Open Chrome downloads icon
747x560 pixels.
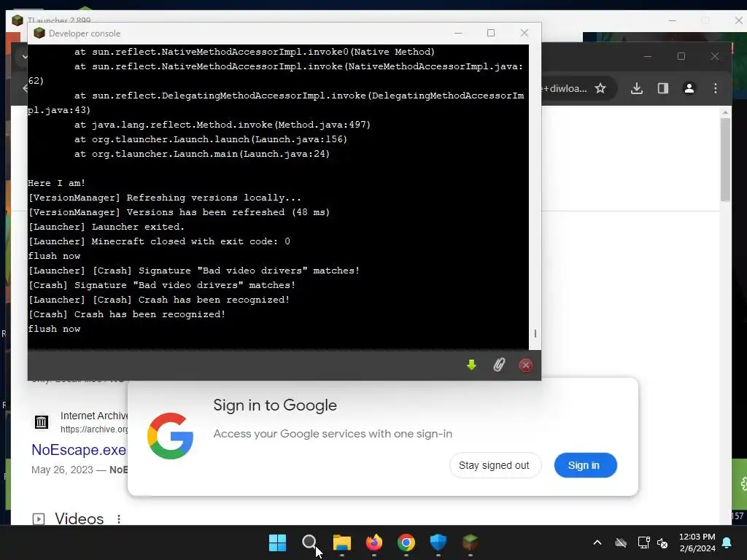(x=637, y=88)
